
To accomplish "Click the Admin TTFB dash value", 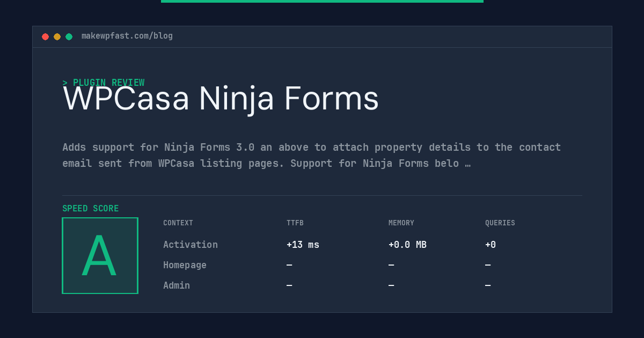I will (x=289, y=285).
